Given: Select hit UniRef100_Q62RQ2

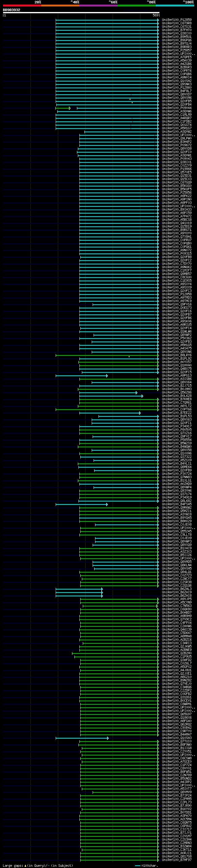Looking at the screenshot, I should pyautogui.click(x=176, y=724).
